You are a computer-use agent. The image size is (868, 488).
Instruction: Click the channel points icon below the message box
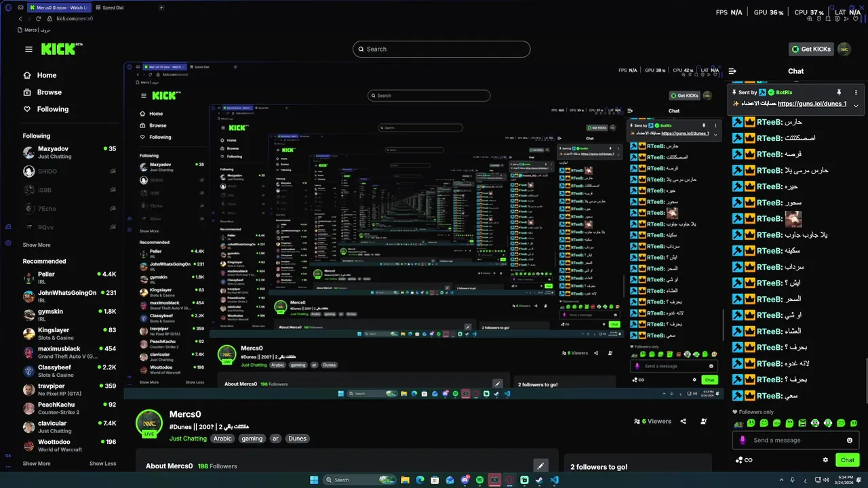coord(744,460)
